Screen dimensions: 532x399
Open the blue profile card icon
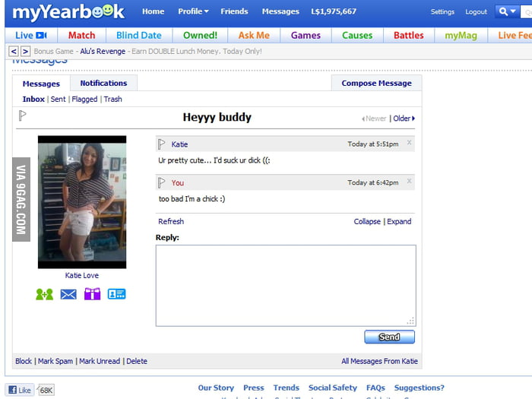pyautogui.click(x=116, y=294)
